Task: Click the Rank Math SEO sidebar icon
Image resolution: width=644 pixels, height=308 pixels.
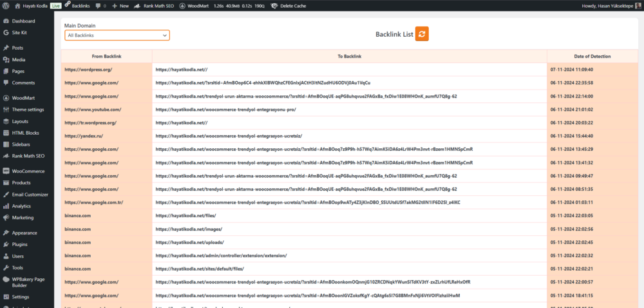Action: click(x=6, y=156)
